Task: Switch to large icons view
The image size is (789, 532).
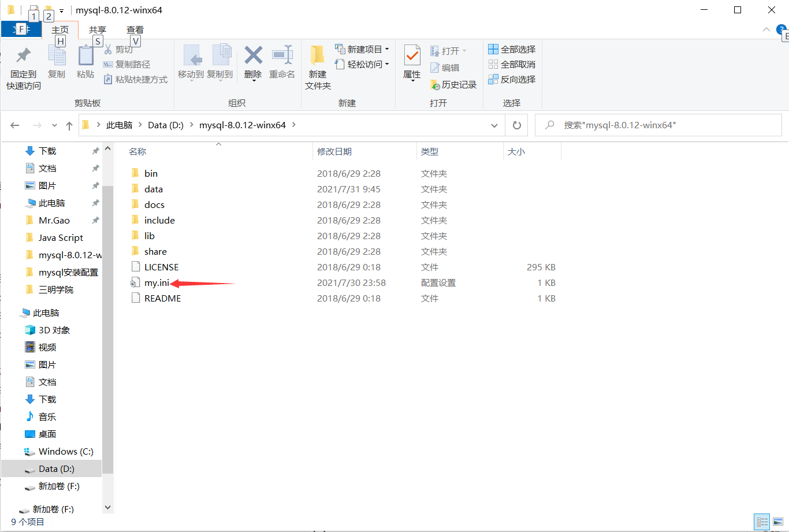Action: click(x=777, y=522)
